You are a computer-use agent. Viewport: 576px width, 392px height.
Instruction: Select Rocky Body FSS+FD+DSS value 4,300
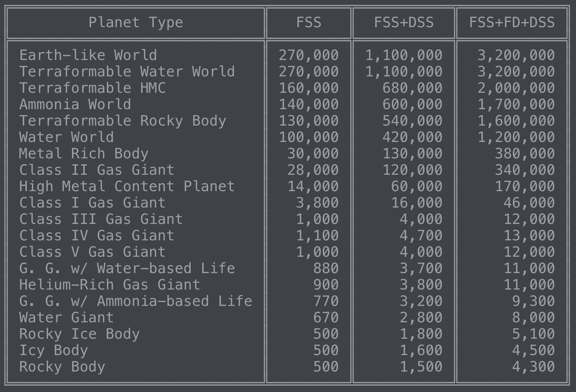pyautogui.click(x=533, y=367)
